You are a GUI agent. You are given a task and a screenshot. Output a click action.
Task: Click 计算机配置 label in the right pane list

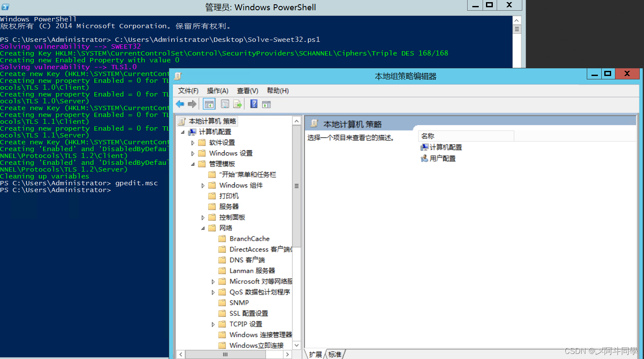[446, 147]
